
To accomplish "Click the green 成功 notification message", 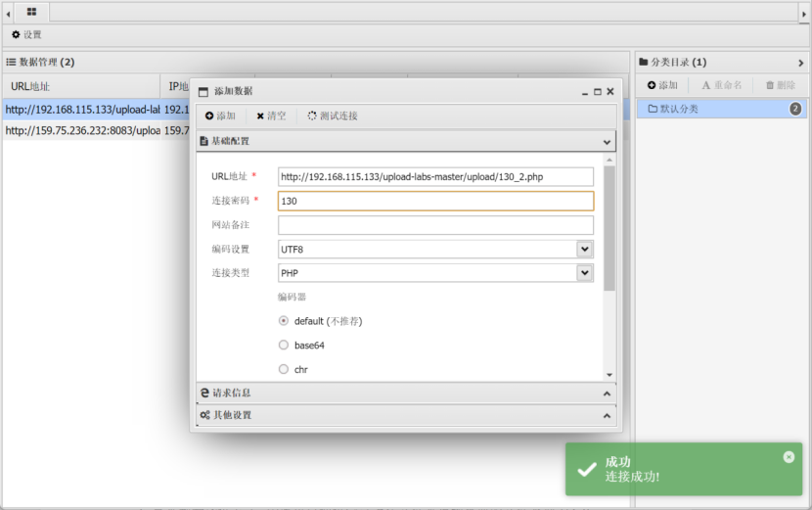I will pos(684,469).
